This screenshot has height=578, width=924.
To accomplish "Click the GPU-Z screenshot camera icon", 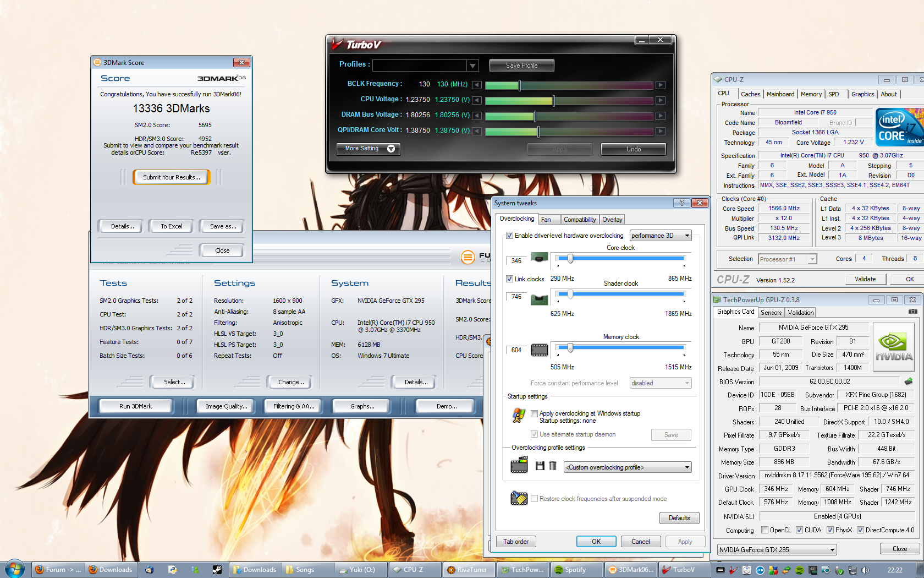I will pyautogui.click(x=913, y=312).
